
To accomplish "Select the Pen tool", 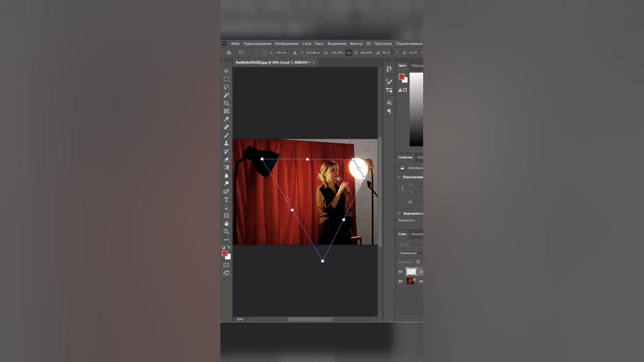I will [226, 192].
